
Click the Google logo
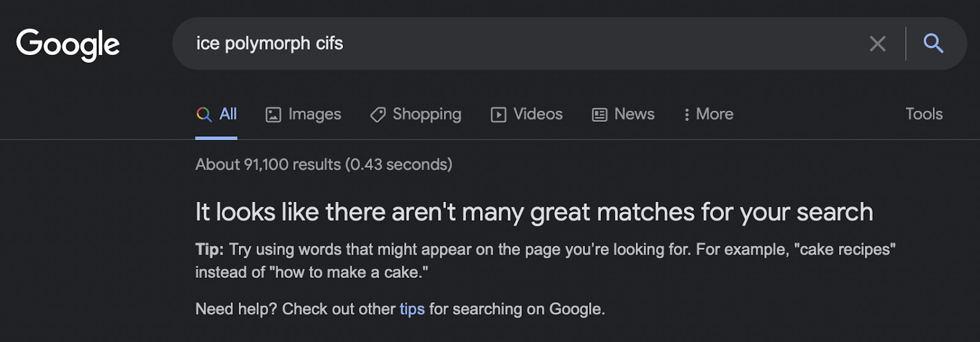tap(68, 44)
